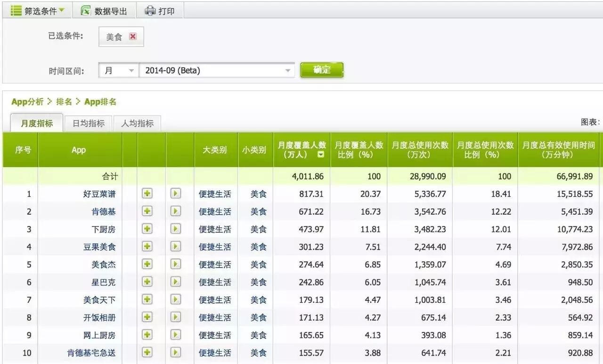Viewport: 603px width, 364px height.
Task: Open the 肯德基宅急送 app link
Action: [x=91, y=353]
